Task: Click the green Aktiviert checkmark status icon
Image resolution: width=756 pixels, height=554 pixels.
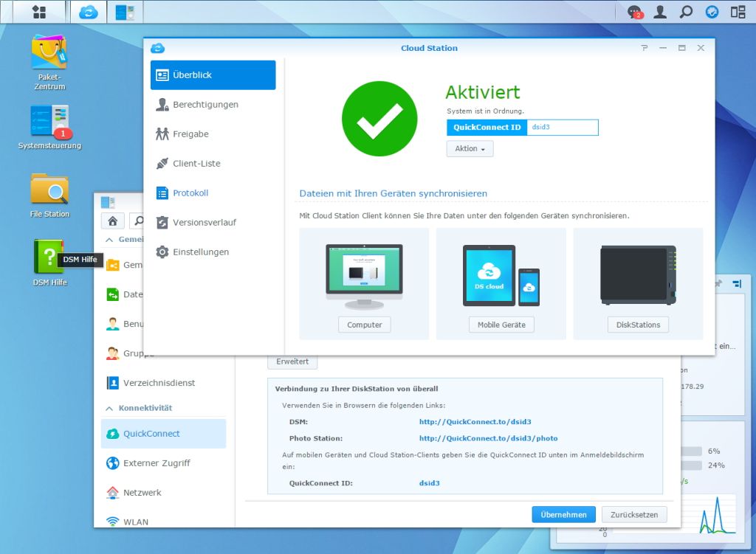Action: pos(379,119)
